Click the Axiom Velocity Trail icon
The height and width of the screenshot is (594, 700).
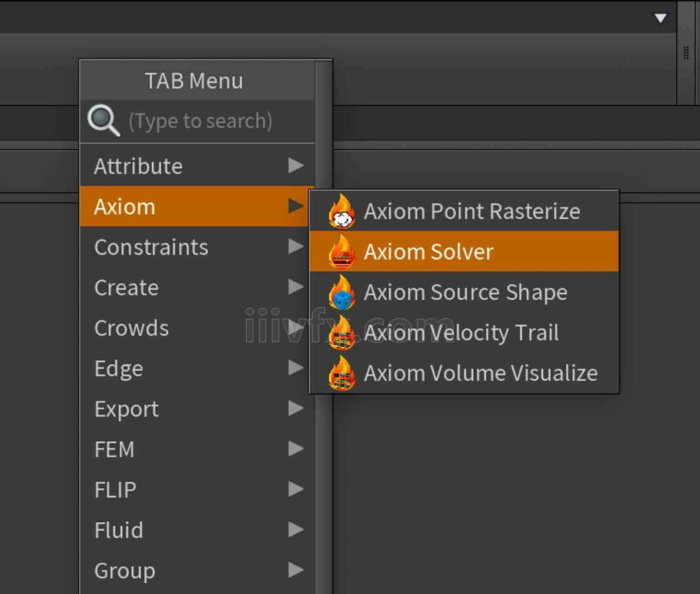342,333
